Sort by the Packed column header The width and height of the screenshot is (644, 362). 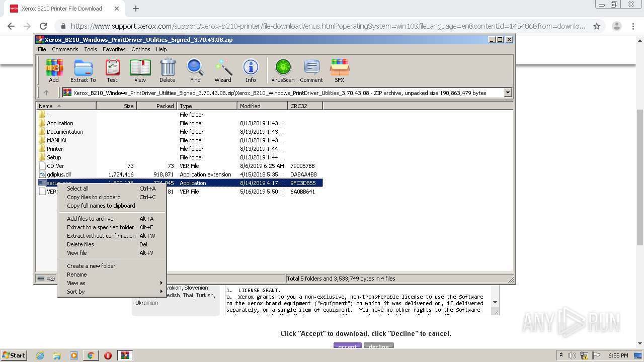point(156,106)
